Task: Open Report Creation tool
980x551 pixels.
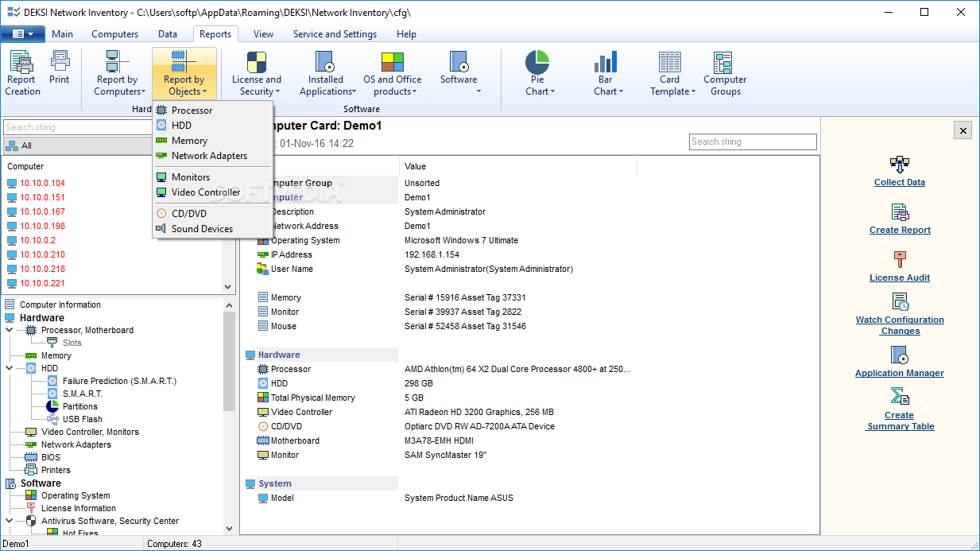Action: click(22, 73)
